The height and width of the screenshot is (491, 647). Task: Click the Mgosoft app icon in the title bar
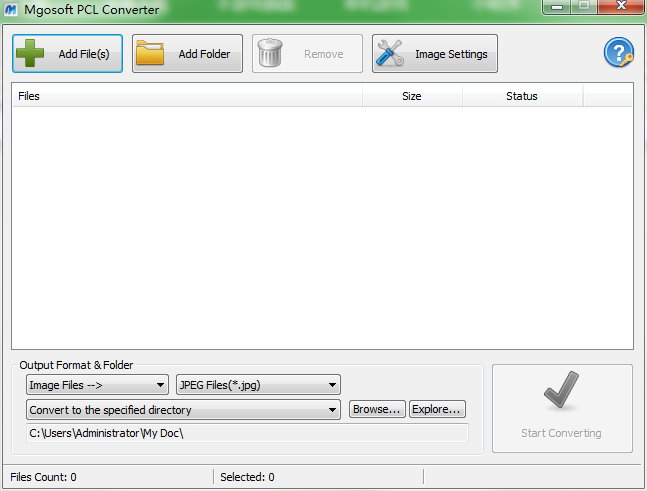click(10, 9)
